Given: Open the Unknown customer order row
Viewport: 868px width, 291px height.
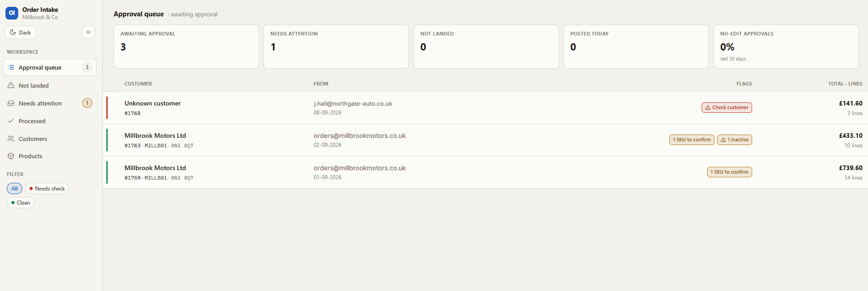Looking at the screenshot, I should click(485, 108).
